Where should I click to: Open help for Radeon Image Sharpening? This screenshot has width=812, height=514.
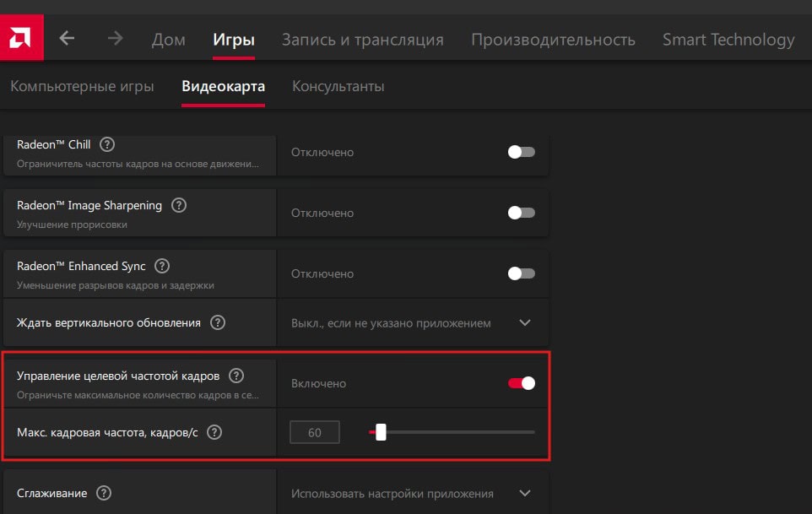point(179,205)
